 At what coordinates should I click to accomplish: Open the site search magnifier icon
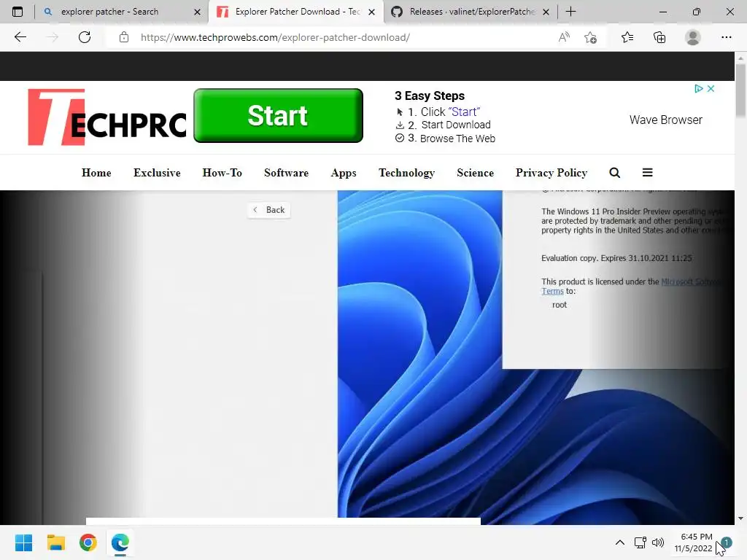[614, 173]
